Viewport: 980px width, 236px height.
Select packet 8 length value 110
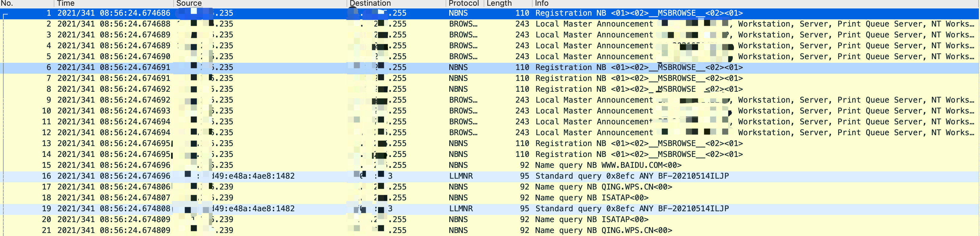point(522,89)
